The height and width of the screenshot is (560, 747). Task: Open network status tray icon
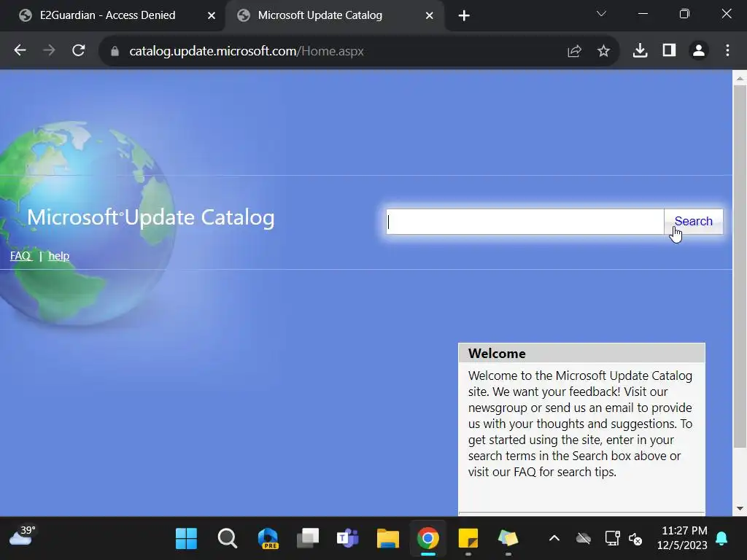pyautogui.click(x=612, y=539)
